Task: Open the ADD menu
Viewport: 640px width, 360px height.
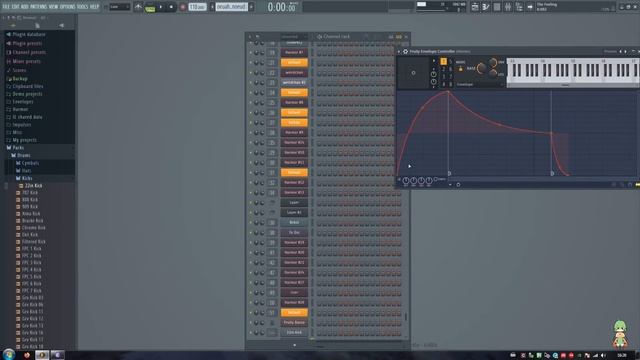Action: pyautogui.click(x=24, y=7)
